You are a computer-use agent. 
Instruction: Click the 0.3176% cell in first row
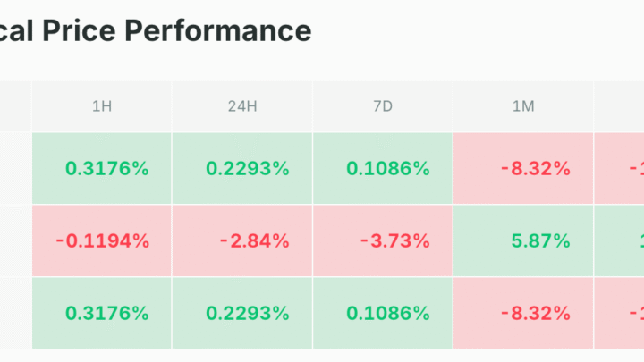click(x=102, y=168)
